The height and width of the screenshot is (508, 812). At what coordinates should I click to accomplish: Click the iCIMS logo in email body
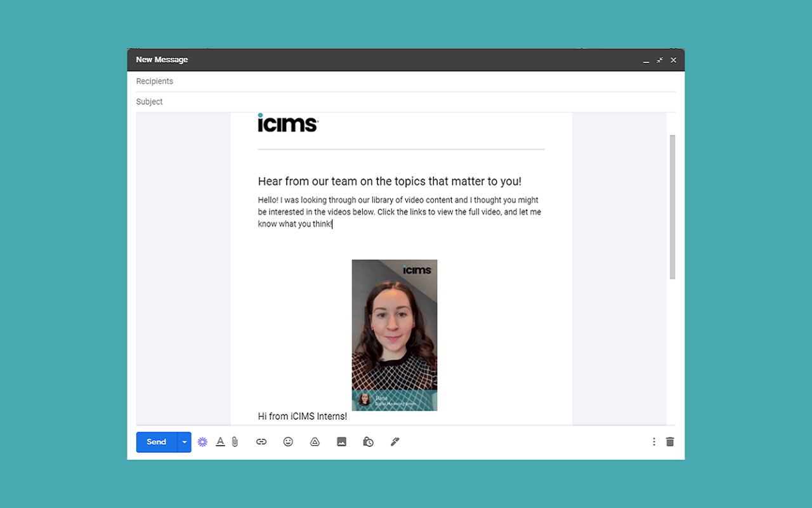tap(288, 123)
